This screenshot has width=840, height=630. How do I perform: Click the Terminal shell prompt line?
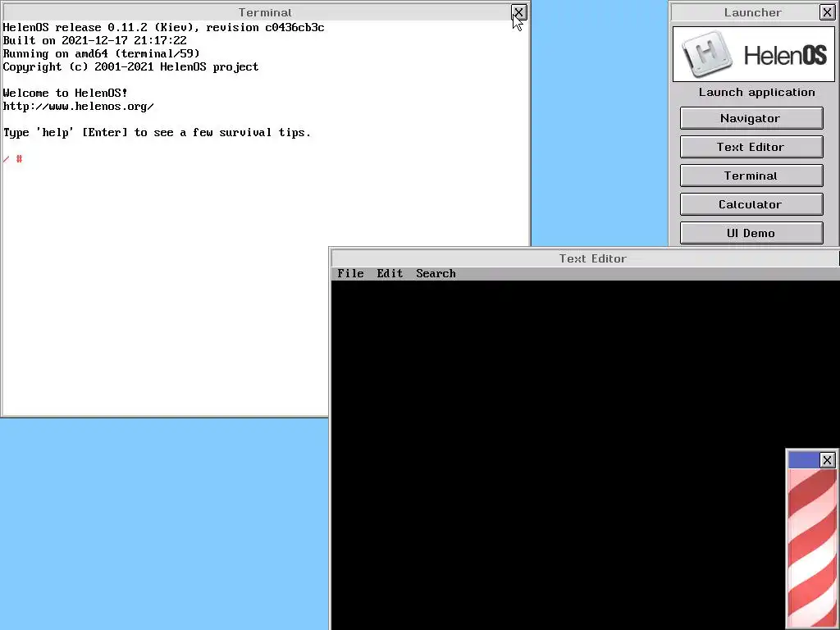coord(13,159)
